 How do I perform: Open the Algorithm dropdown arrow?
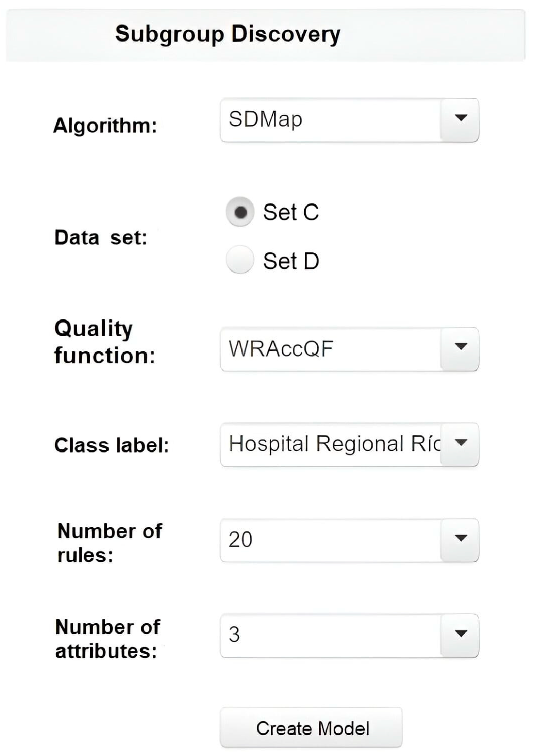tap(460, 119)
